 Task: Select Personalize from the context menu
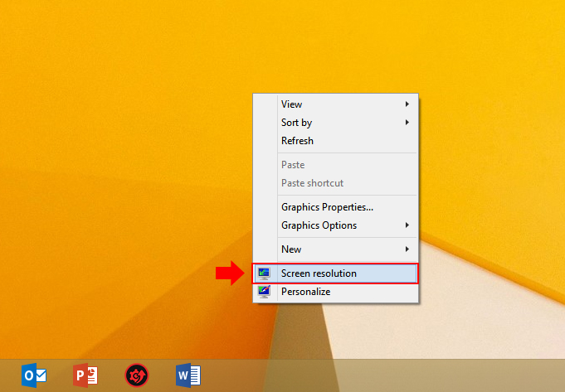335,292
